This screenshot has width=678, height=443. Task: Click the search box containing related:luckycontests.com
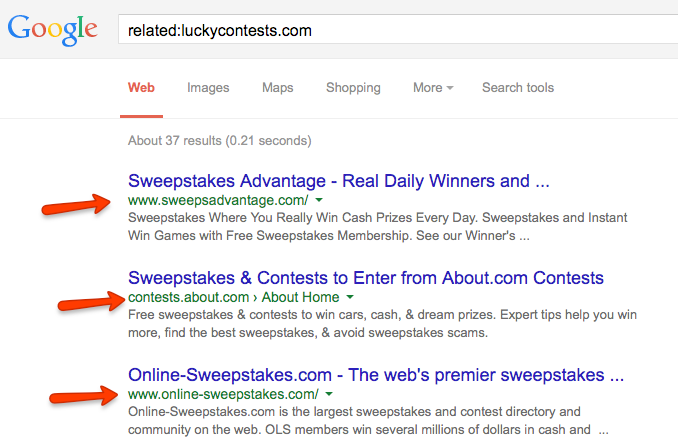coord(400,30)
